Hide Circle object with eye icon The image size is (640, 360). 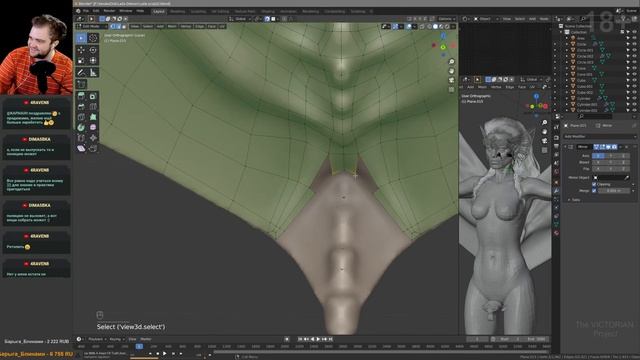pos(634,44)
